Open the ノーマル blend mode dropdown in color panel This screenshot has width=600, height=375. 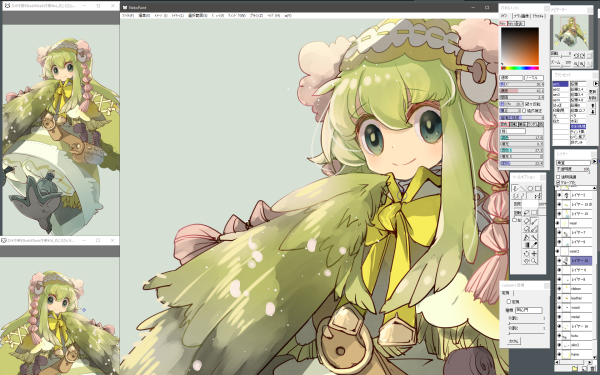click(x=534, y=78)
